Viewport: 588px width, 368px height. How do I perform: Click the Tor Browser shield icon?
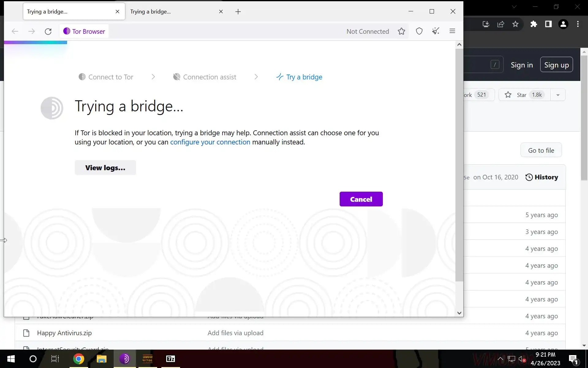coord(419,31)
